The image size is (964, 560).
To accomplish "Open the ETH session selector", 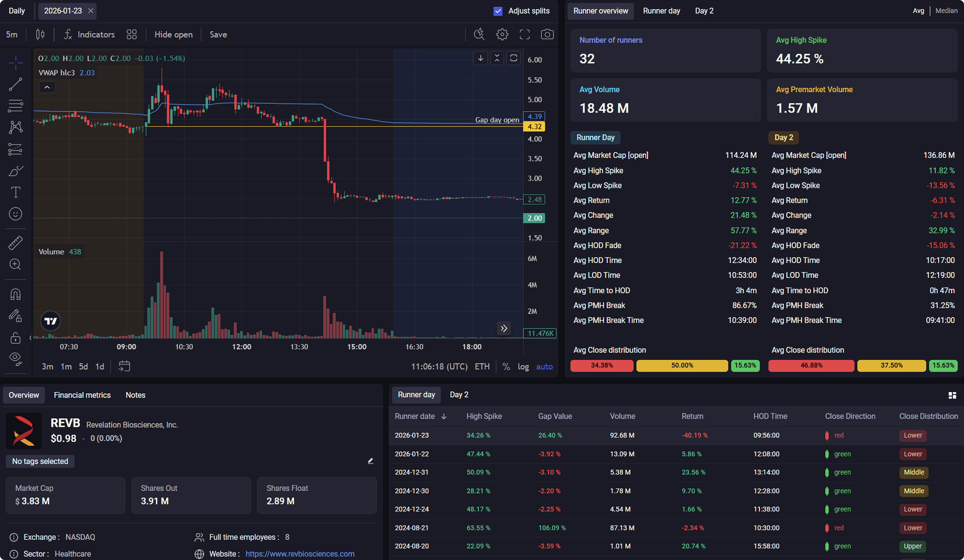I will pyautogui.click(x=482, y=366).
